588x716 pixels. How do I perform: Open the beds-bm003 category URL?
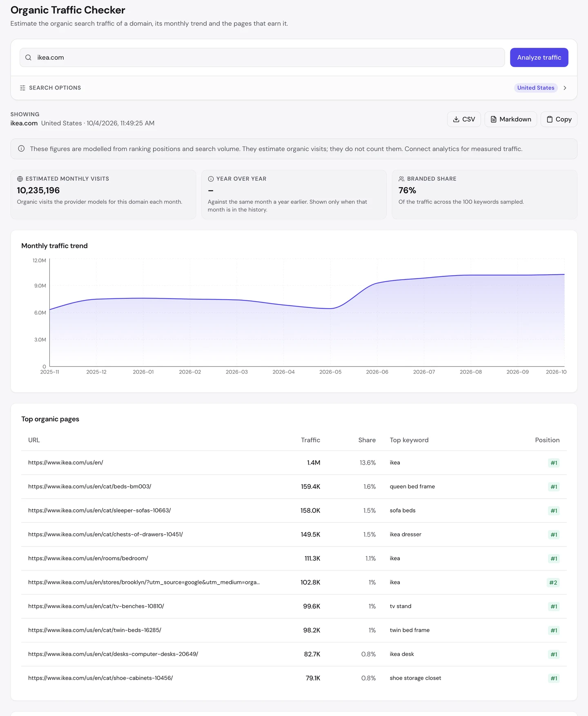pos(90,487)
